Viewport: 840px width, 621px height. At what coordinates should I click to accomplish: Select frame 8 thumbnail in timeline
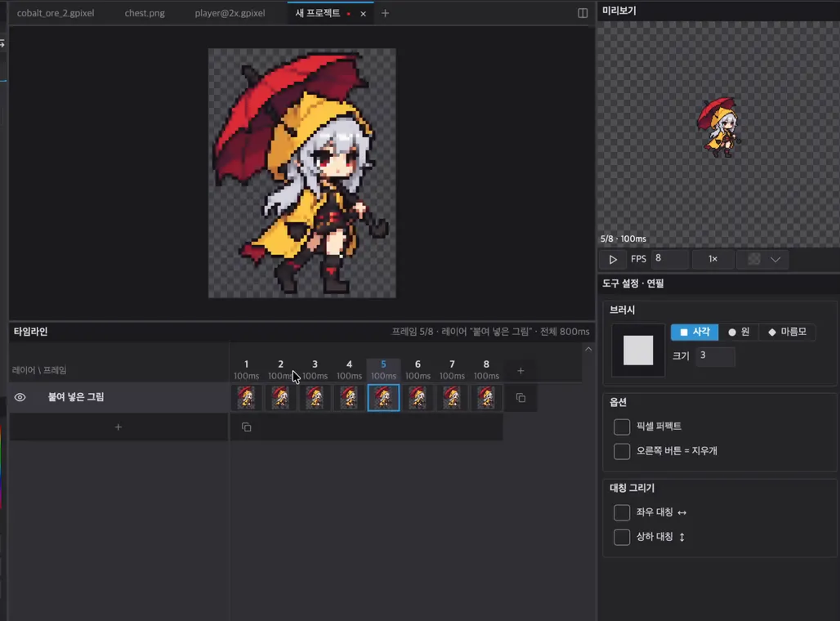pos(486,398)
